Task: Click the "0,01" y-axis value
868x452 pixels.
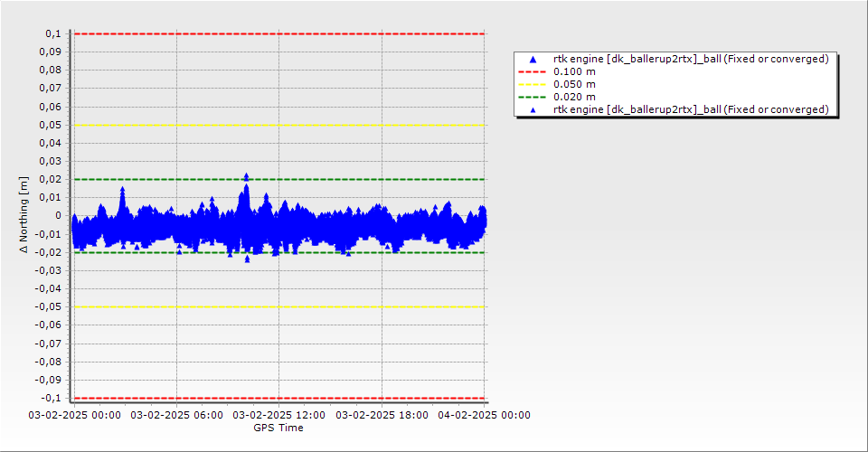Action: click(x=51, y=197)
